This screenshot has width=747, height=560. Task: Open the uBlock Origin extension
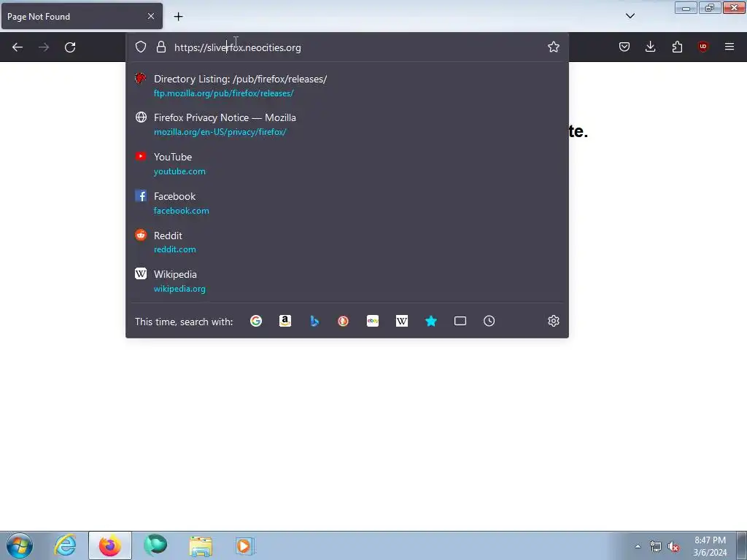click(703, 47)
